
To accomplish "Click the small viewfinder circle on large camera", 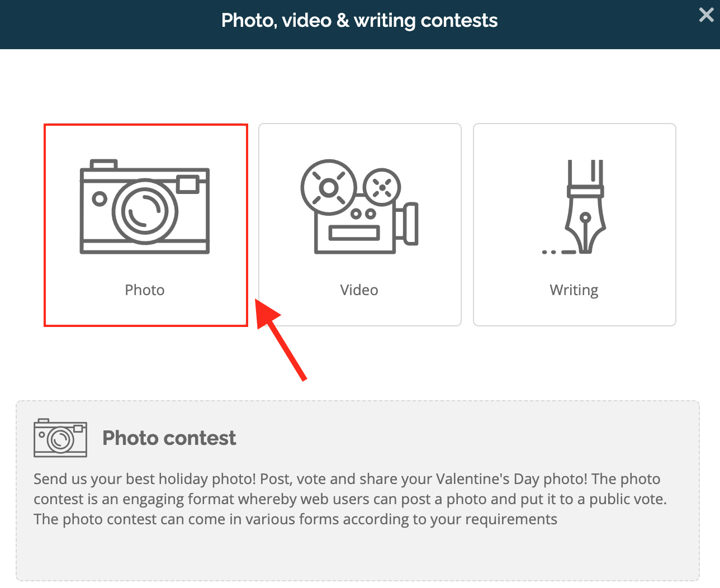I will click(x=100, y=199).
